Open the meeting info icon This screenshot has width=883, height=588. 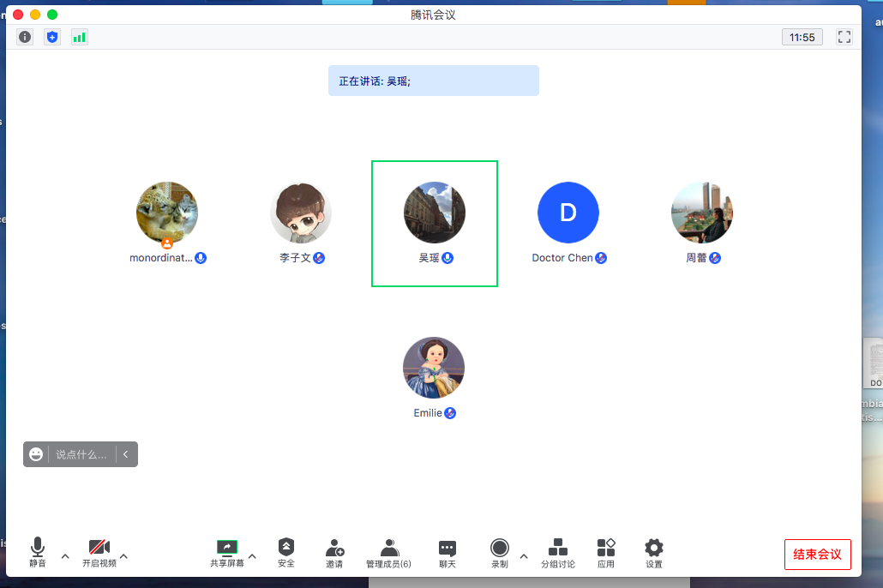tap(25, 37)
